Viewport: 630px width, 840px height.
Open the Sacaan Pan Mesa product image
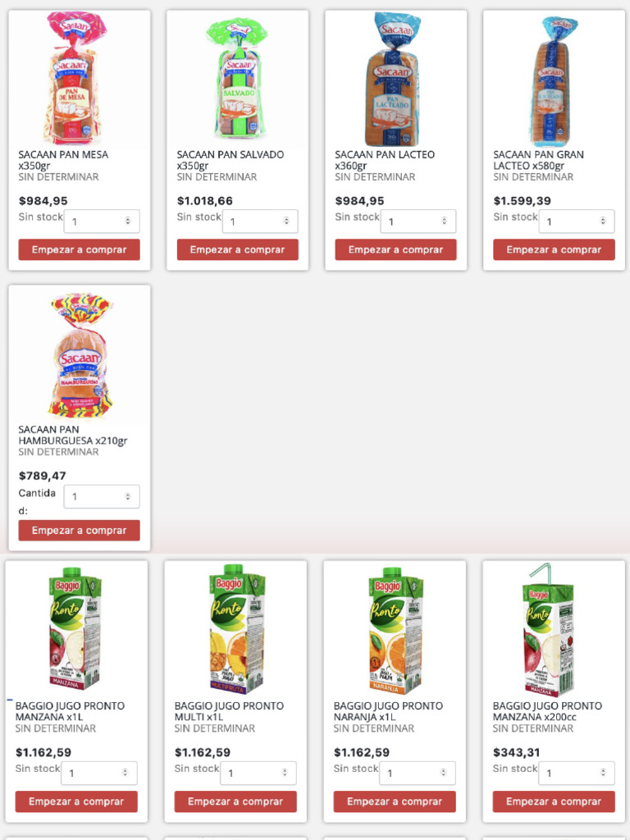(x=74, y=79)
